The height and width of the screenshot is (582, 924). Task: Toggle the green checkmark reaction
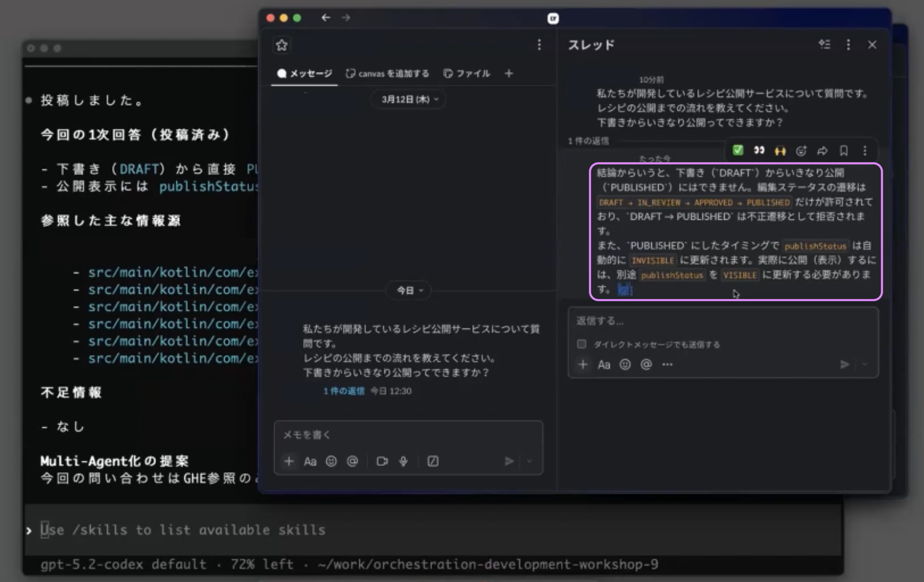click(x=738, y=151)
